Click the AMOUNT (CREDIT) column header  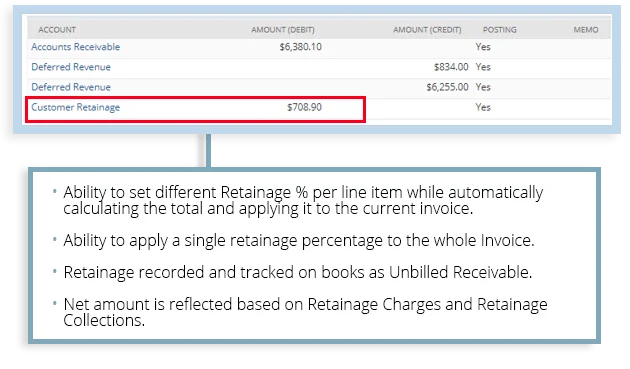click(x=427, y=30)
